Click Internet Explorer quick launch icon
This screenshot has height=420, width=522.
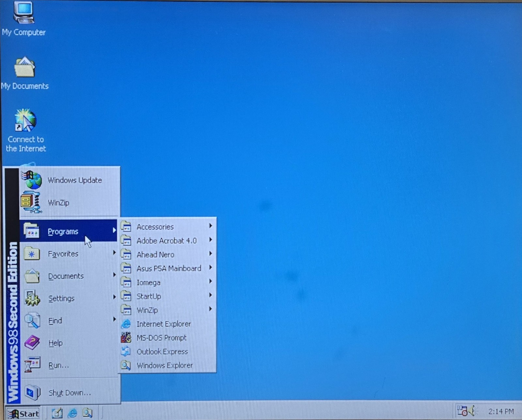pyautogui.click(x=72, y=413)
